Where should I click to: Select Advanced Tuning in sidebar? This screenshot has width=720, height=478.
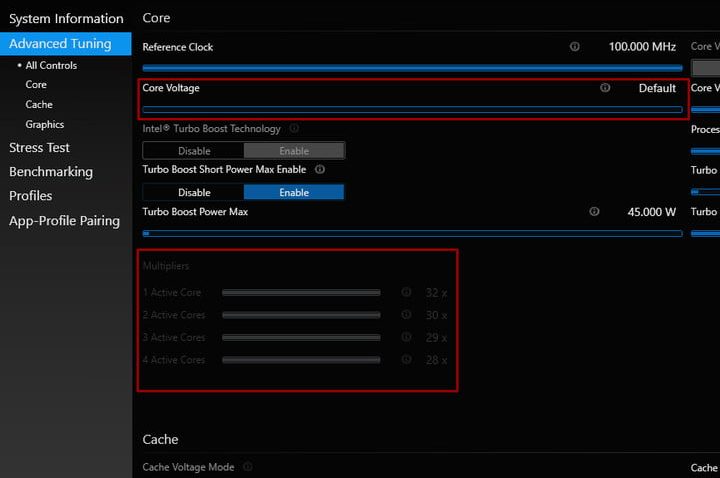click(66, 44)
